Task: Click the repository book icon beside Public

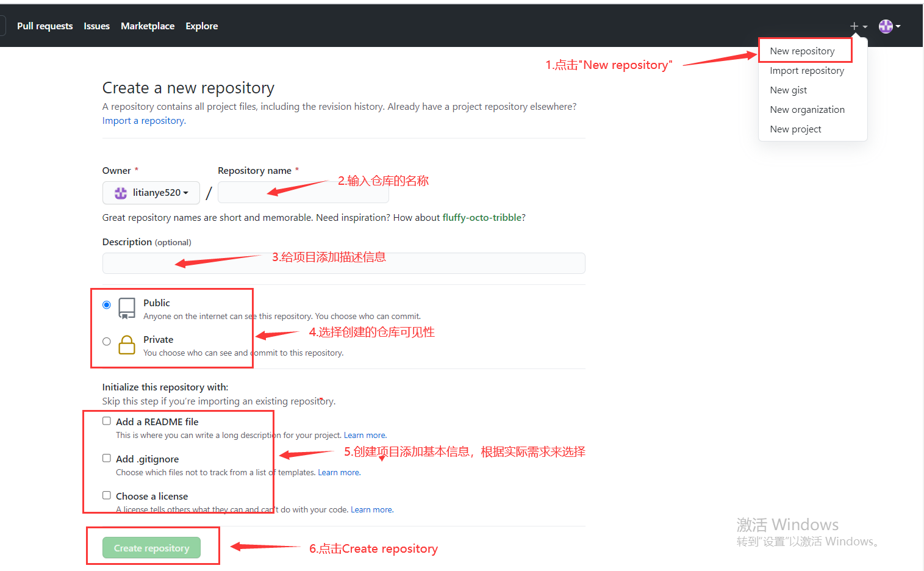Action: coord(127,308)
